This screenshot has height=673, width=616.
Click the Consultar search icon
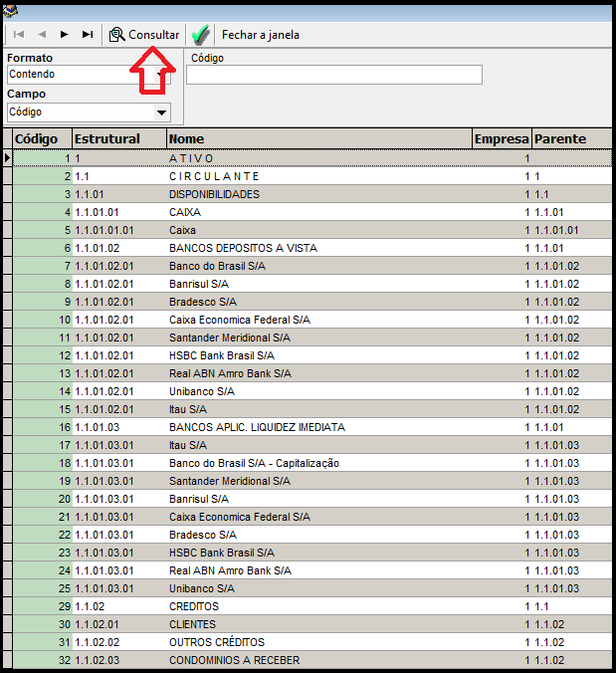pos(117,35)
